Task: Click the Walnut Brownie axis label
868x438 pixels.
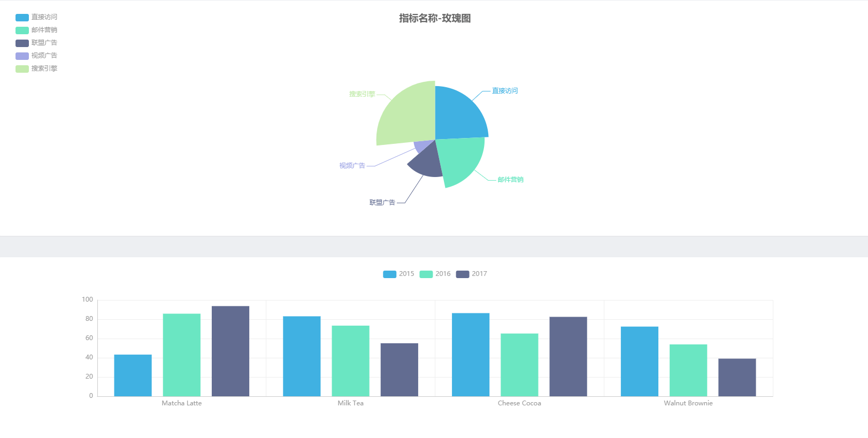Action: (x=688, y=403)
